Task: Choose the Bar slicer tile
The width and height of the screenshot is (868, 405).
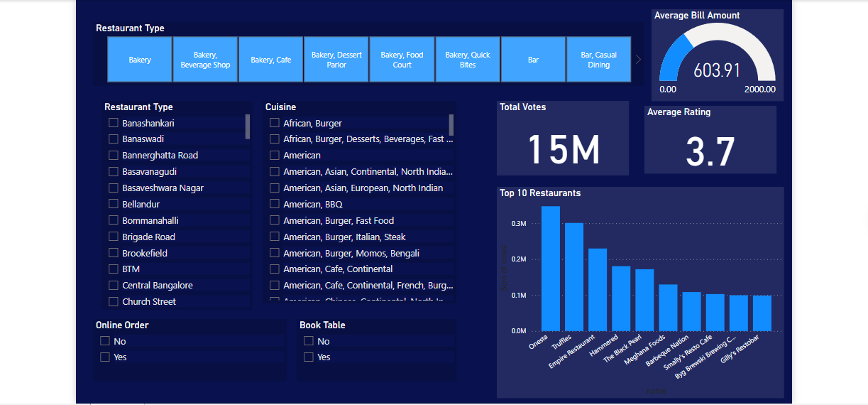Action: [x=534, y=60]
